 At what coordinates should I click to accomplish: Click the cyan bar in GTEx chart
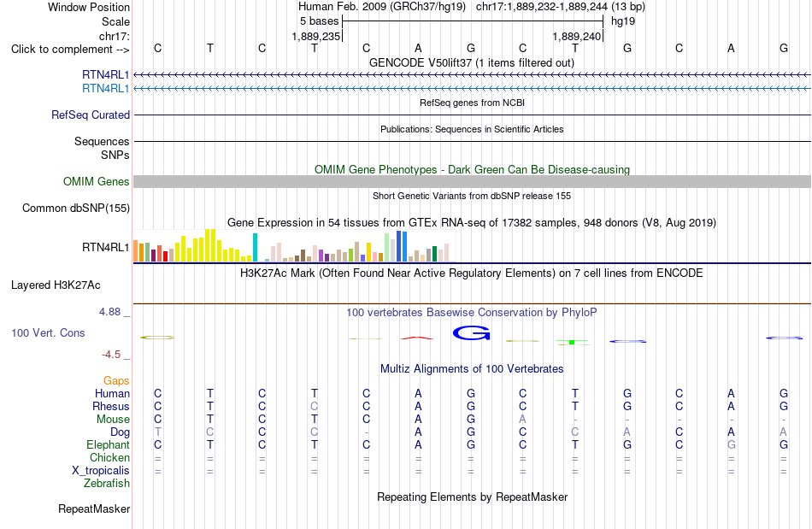point(255,248)
